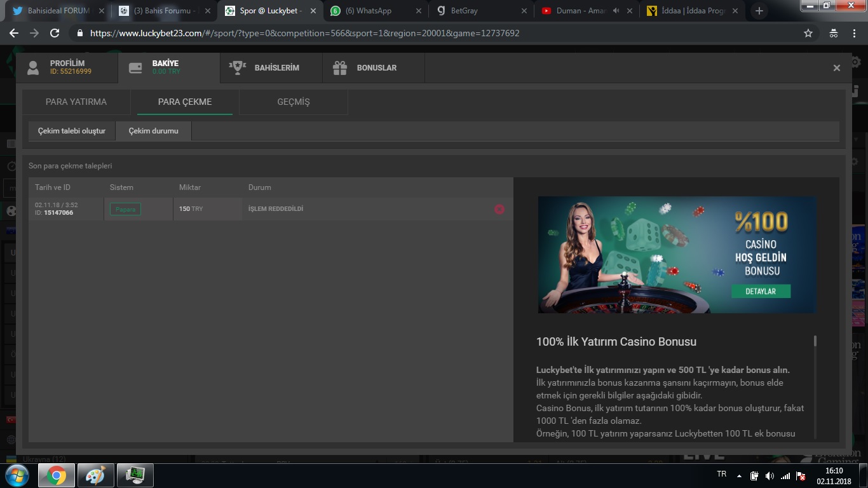Mute the Duman tab audio icon
The height and width of the screenshot is (488, 868).
pos(616,11)
